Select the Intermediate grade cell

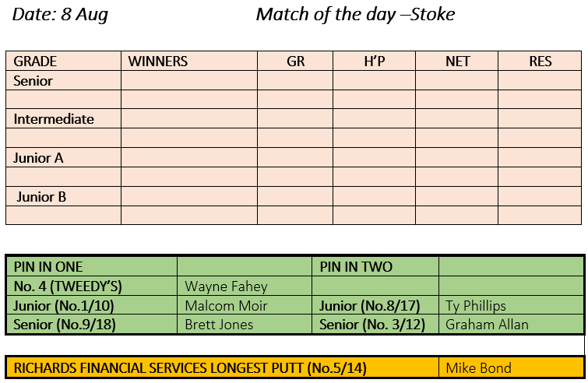point(63,119)
